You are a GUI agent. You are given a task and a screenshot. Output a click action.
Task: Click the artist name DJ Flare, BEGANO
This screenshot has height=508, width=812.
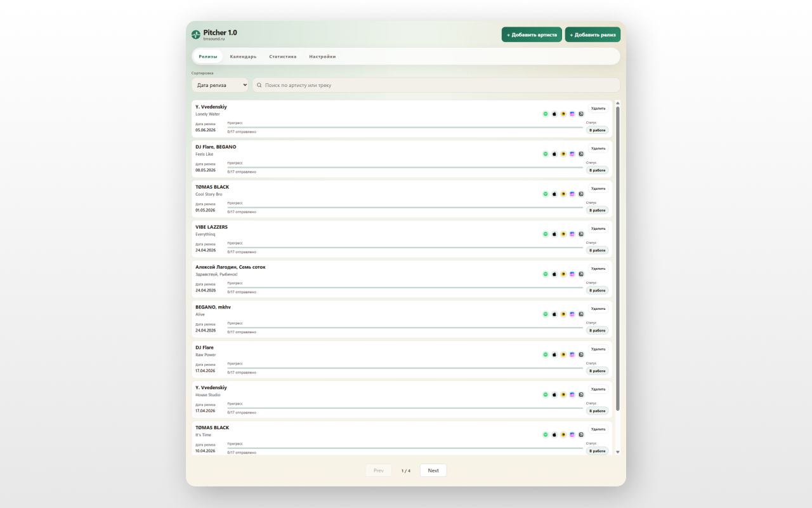[x=216, y=147]
